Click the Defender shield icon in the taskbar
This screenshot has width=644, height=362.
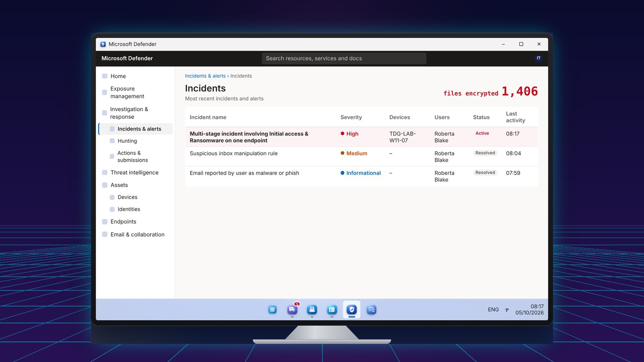coord(352,310)
